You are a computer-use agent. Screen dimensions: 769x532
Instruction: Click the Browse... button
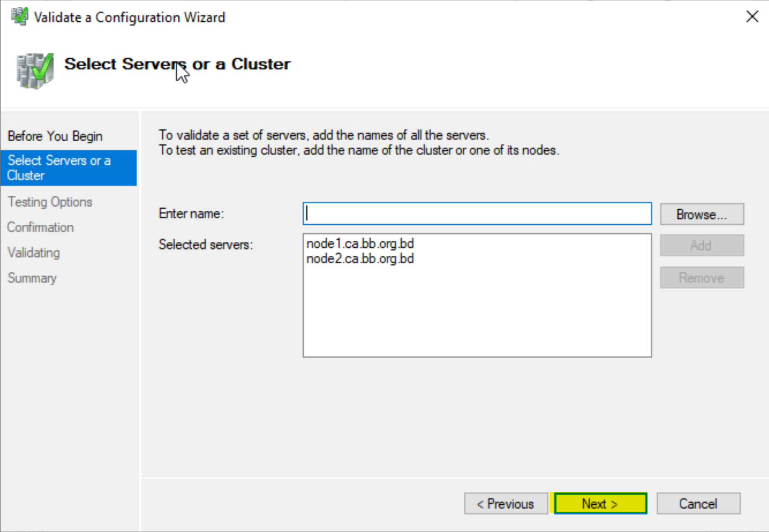pos(702,214)
